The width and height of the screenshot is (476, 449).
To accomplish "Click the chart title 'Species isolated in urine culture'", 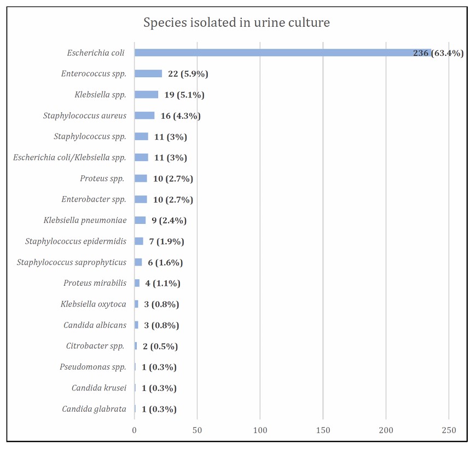I will tap(236, 23).
